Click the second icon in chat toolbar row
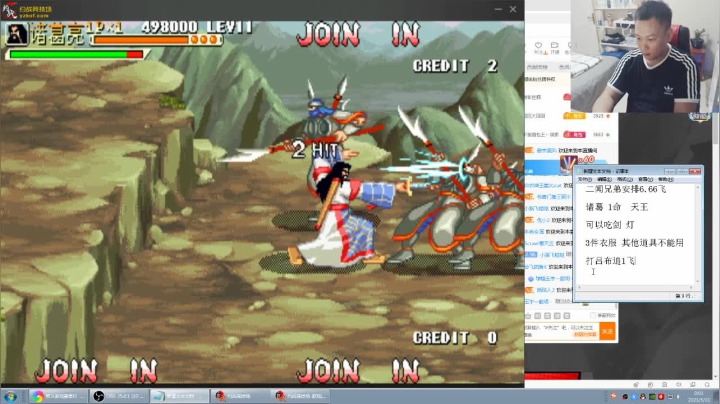This screenshot has width=720, height=404. tap(538, 316)
